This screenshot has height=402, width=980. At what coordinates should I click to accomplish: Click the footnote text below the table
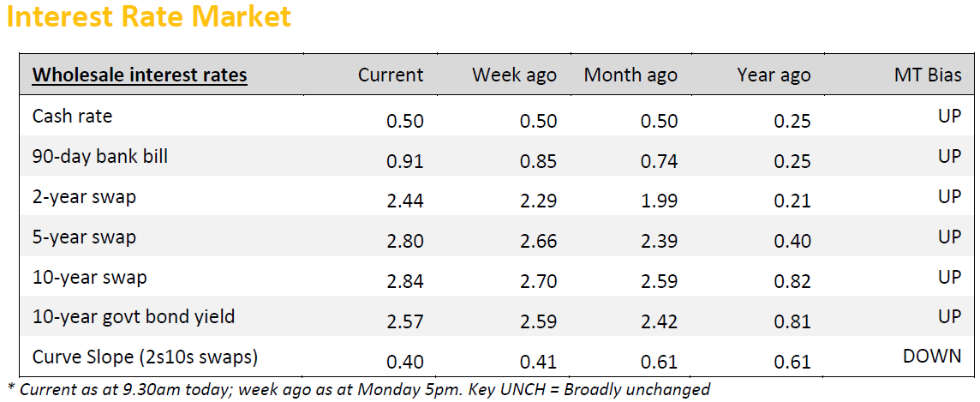click(x=358, y=390)
